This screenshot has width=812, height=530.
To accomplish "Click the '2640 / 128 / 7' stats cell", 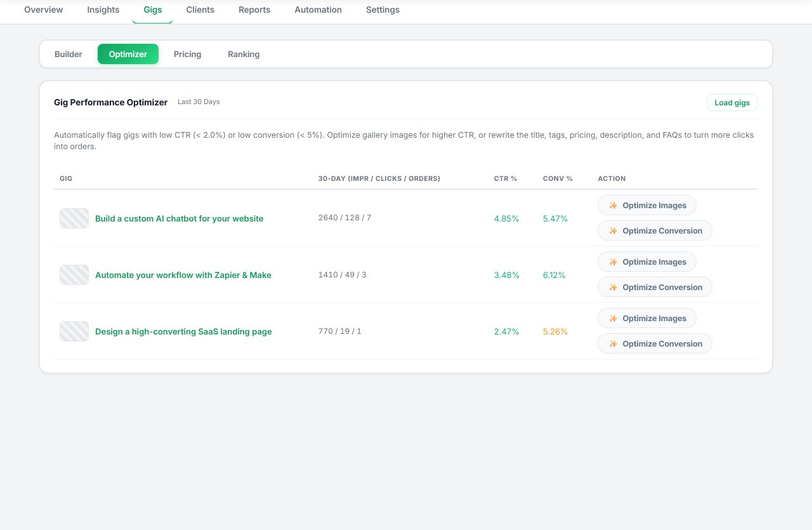I will click(x=344, y=218).
